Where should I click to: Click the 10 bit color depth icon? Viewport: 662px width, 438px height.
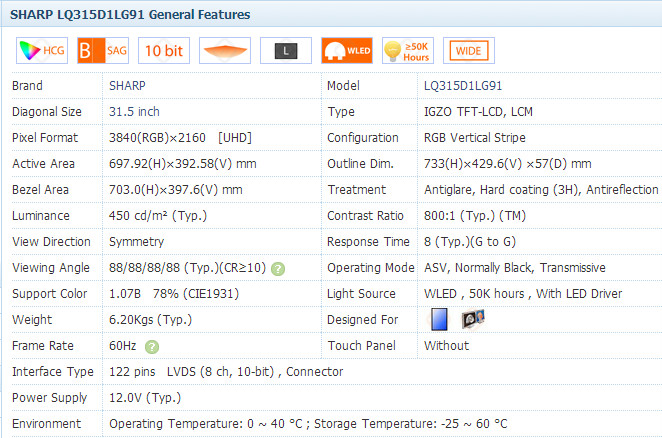tap(164, 51)
